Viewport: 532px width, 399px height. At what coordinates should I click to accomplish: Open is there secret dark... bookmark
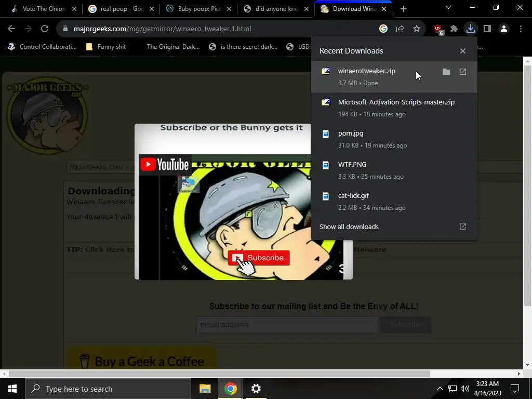243,47
